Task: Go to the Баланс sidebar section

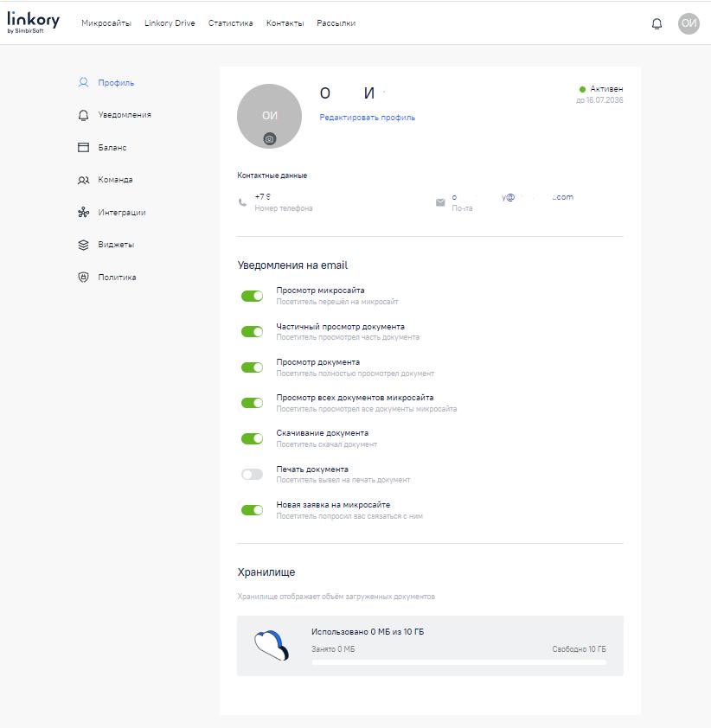Action: pos(112,148)
